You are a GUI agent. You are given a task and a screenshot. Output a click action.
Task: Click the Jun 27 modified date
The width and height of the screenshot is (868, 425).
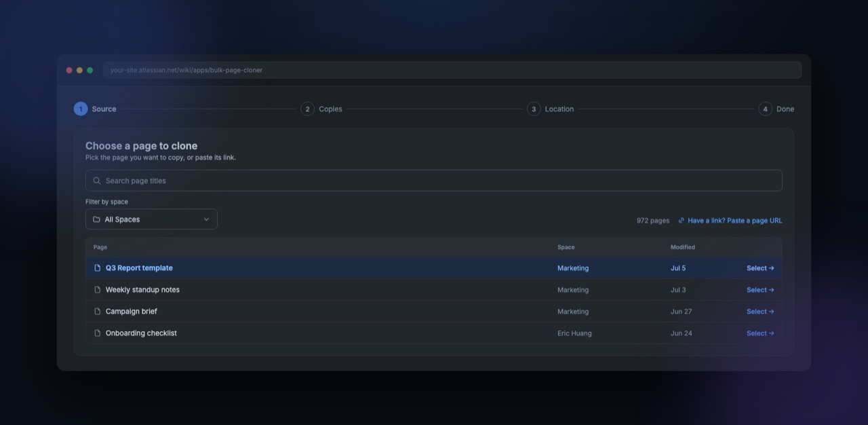(682, 312)
